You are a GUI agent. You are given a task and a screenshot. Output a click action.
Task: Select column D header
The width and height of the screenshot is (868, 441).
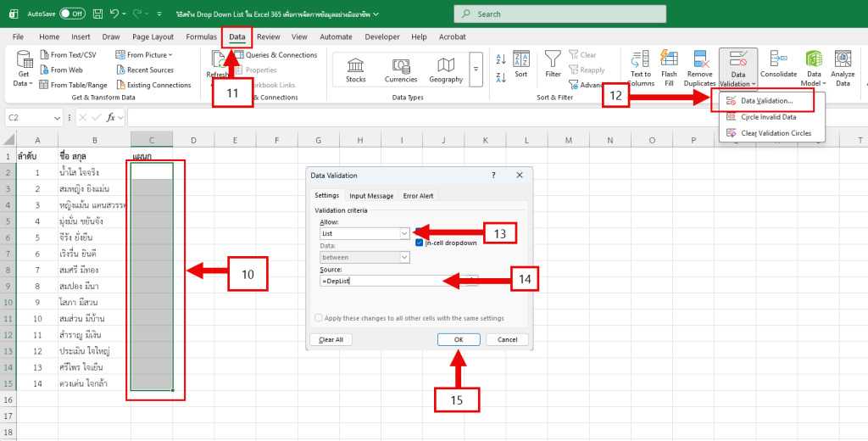pyautogui.click(x=193, y=140)
